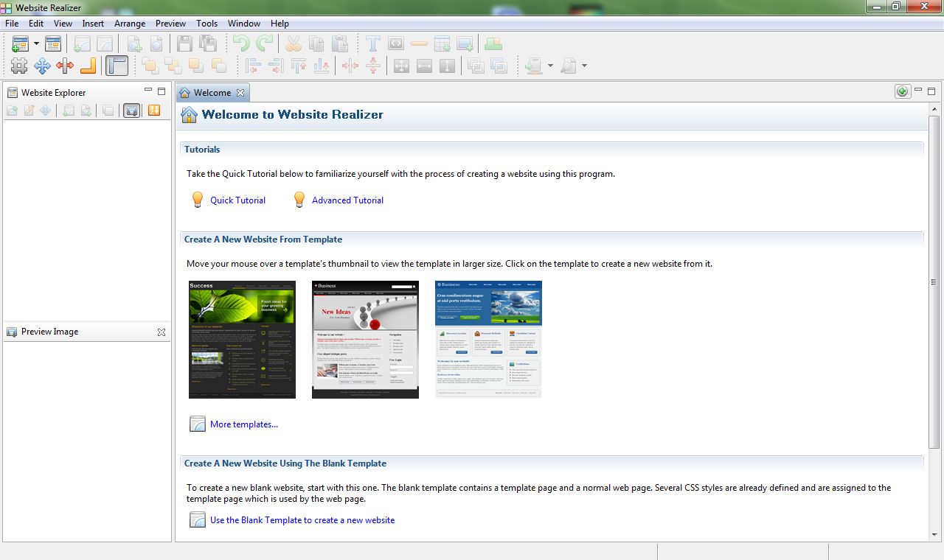Click the green publish icon above the editor
The width and height of the screenshot is (944, 560).
(x=903, y=91)
